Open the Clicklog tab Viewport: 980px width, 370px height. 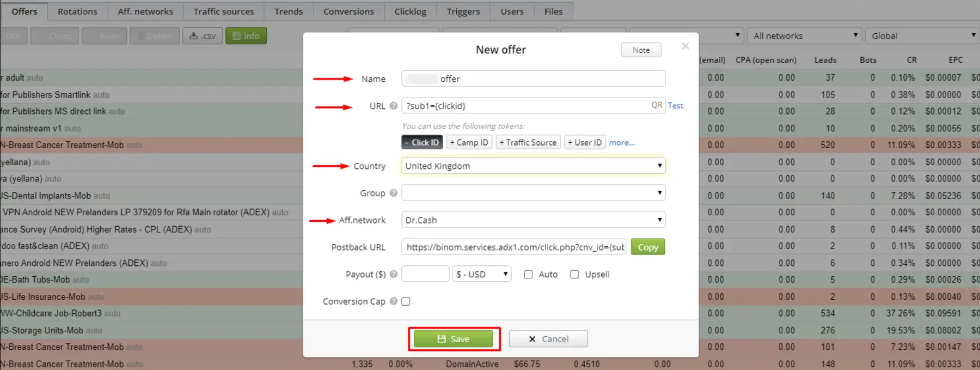[x=411, y=11]
